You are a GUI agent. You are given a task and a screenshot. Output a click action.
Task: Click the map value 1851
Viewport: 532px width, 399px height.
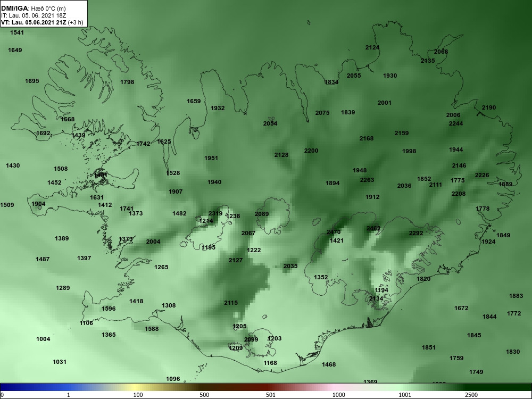point(428,347)
